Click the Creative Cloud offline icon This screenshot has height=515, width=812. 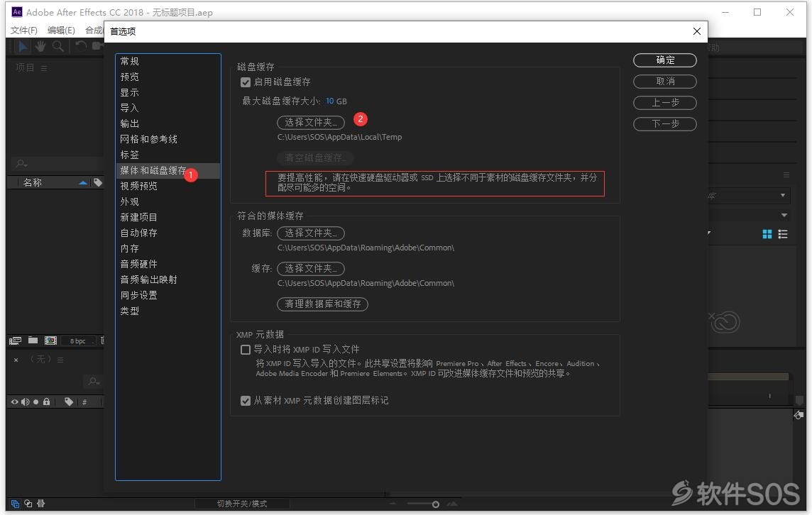click(x=725, y=322)
